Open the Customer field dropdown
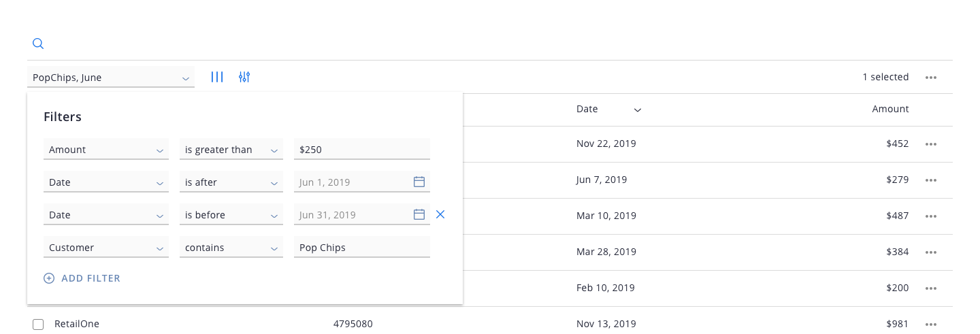The height and width of the screenshot is (334, 980). click(106, 248)
